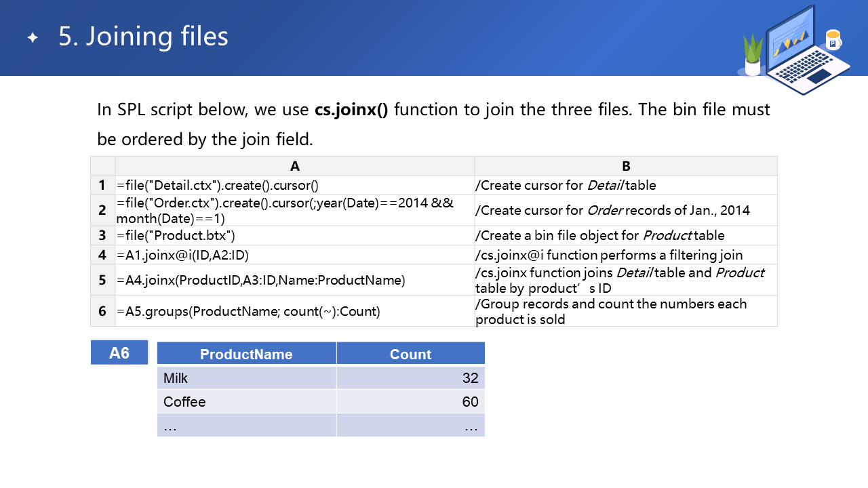Select column A header in script grid

(294, 166)
